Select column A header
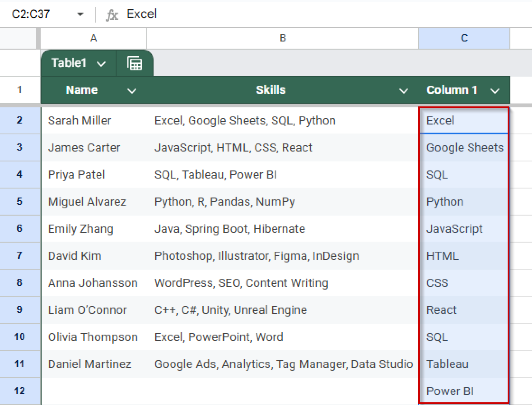 pyautogui.click(x=94, y=38)
